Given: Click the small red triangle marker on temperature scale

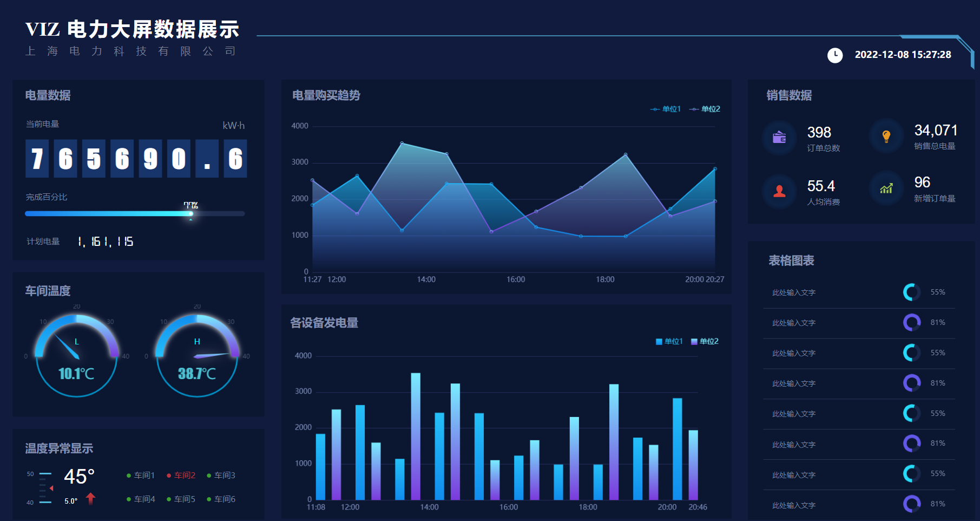Looking at the screenshot, I should tap(51, 489).
